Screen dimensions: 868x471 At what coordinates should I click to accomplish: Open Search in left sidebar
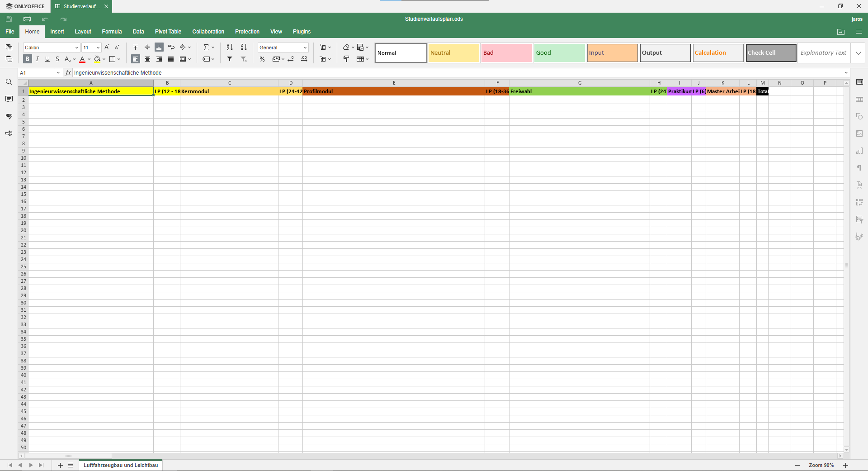click(x=9, y=82)
